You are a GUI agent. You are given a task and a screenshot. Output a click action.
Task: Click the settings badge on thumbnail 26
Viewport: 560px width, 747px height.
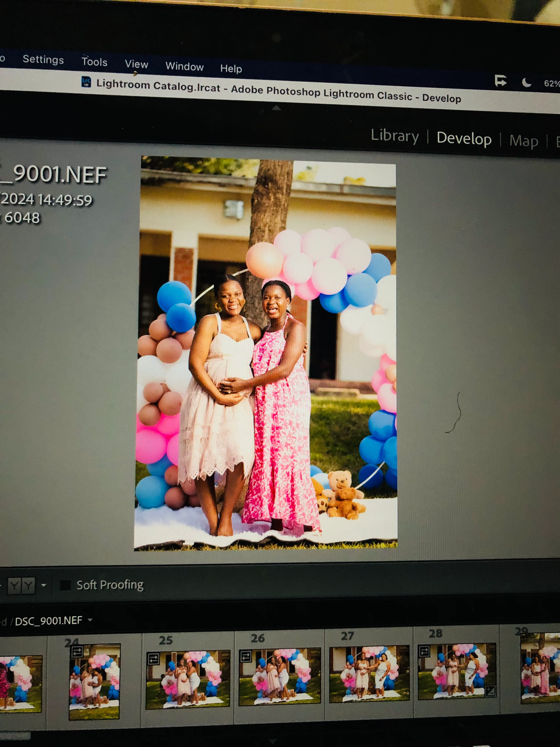click(x=246, y=656)
